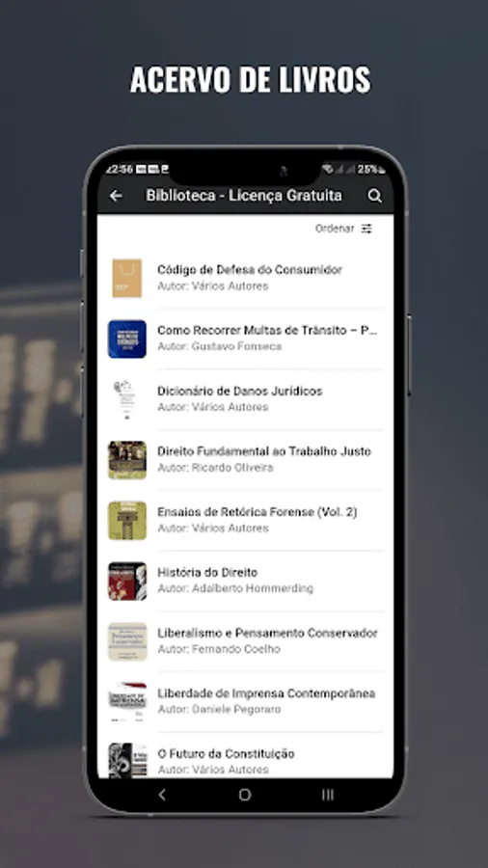Select História do Direito by Adalberto Hommerding
The image size is (488, 868).
(x=245, y=581)
